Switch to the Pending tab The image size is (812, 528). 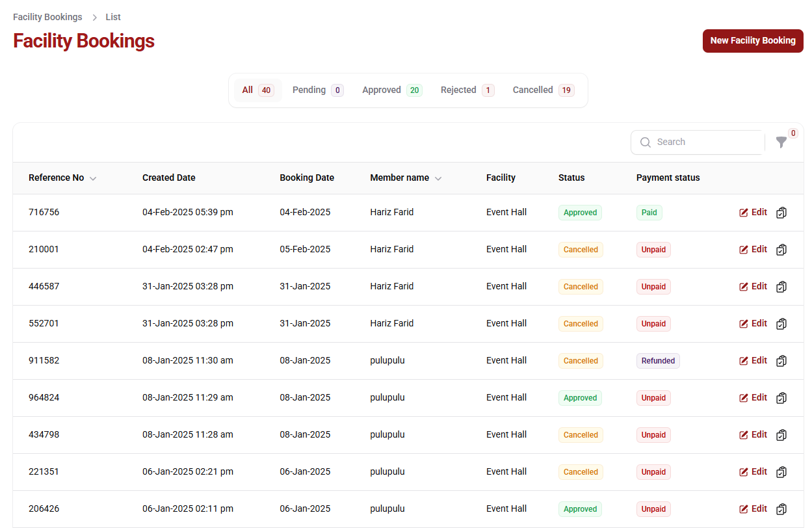coord(318,90)
